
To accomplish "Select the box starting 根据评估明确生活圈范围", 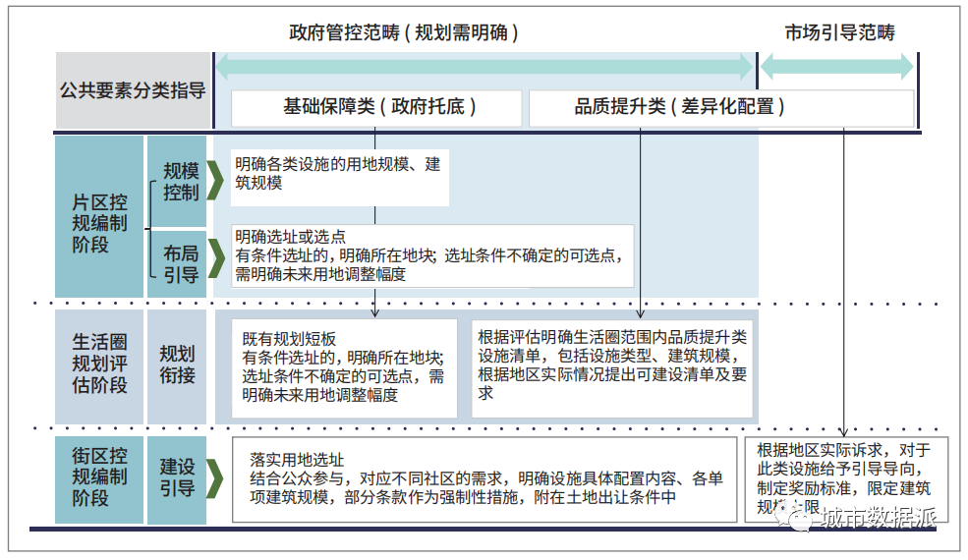I will click(612, 368).
